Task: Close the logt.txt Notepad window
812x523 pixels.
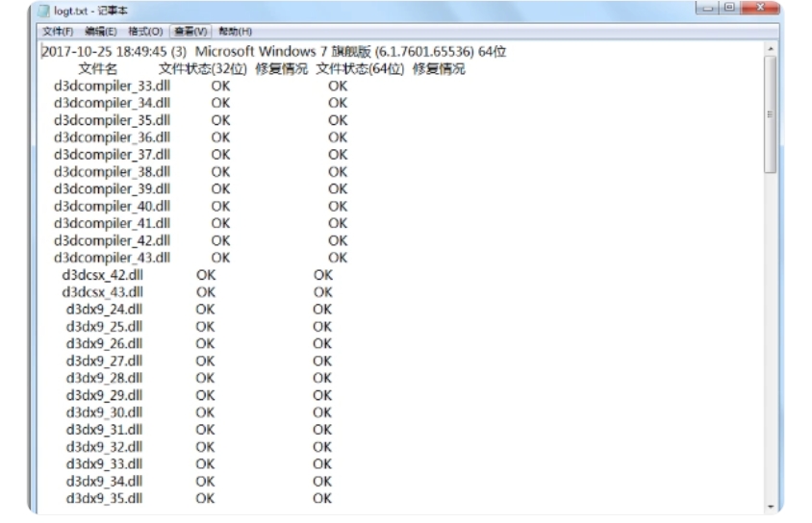Action: point(760,9)
